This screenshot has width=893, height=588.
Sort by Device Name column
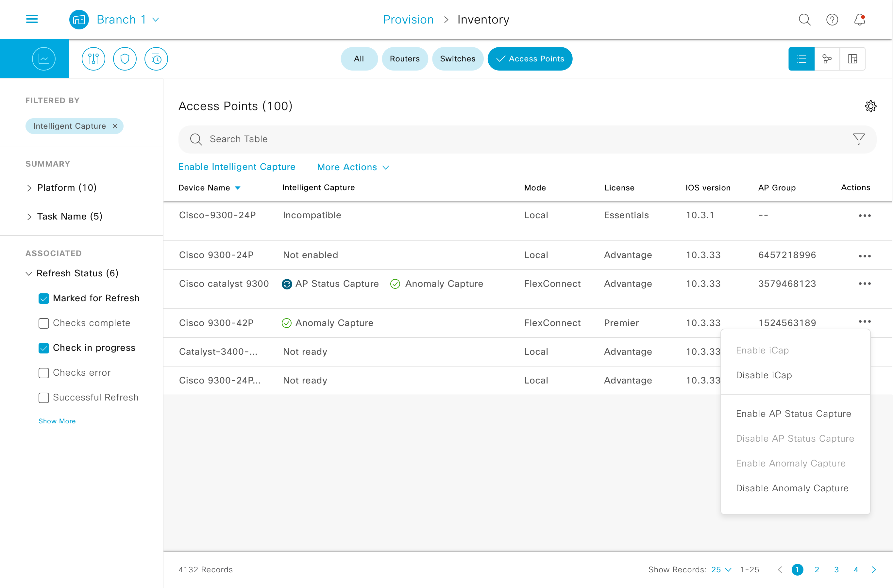pos(210,188)
